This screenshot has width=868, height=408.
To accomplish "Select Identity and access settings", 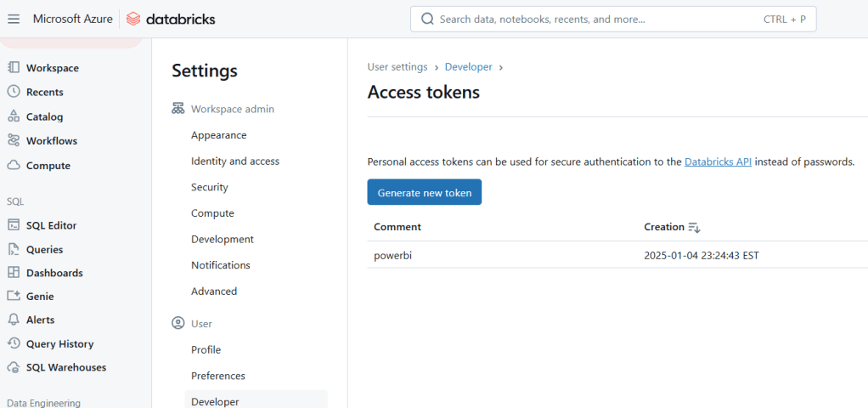I will [x=234, y=161].
